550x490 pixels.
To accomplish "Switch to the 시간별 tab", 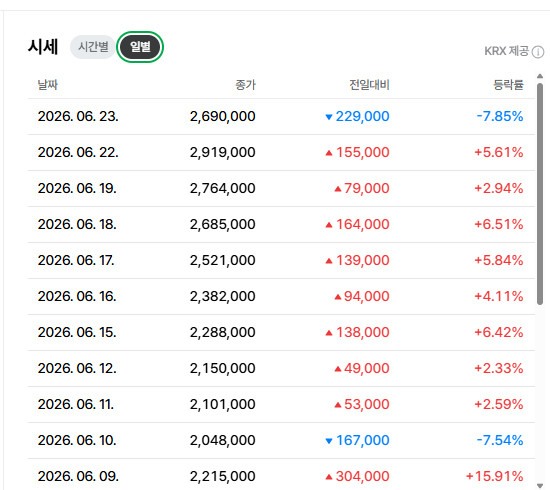I will 93,47.
